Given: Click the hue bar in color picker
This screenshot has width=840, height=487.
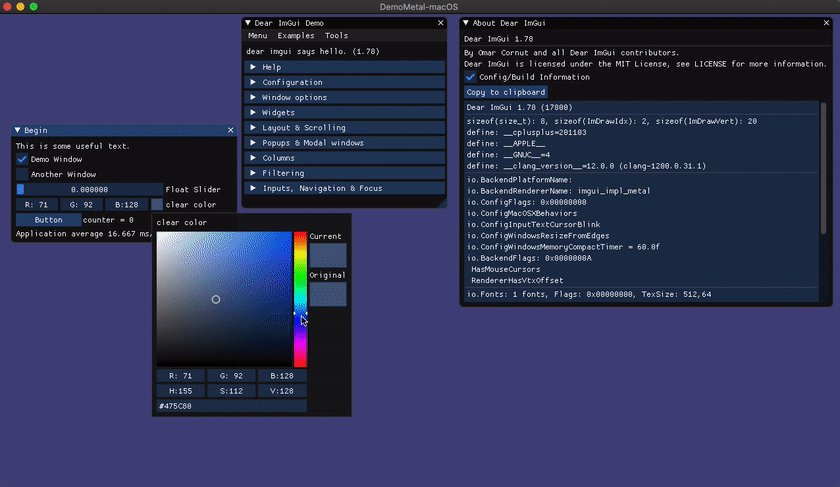Looking at the screenshot, I should pyautogui.click(x=300, y=299).
